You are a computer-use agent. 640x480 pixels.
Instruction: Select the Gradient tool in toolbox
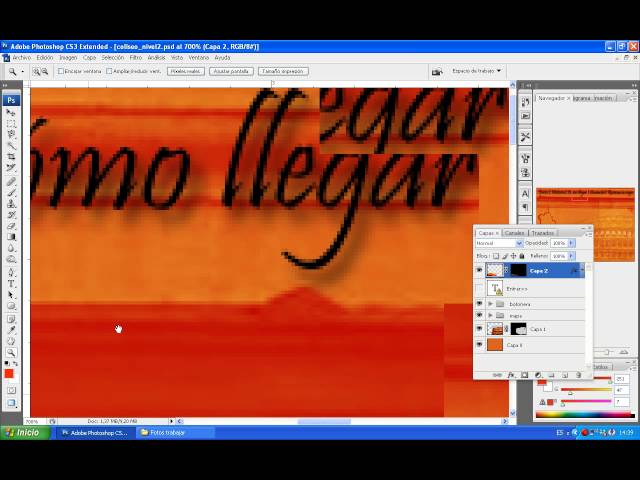[11, 237]
